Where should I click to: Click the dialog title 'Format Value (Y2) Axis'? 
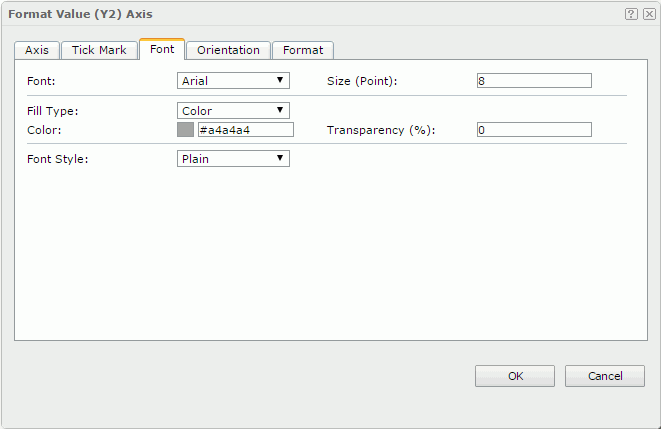[x=80, y=14]
